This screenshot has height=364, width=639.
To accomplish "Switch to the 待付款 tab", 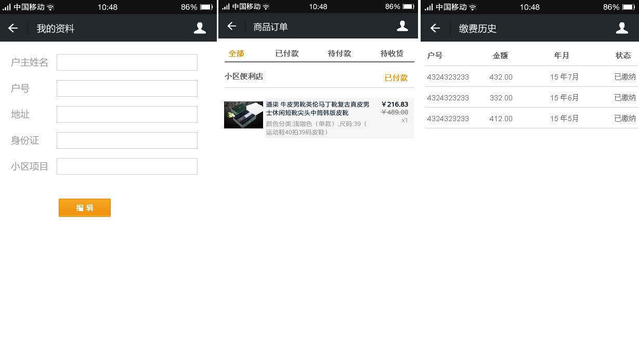I will point(340,54).
